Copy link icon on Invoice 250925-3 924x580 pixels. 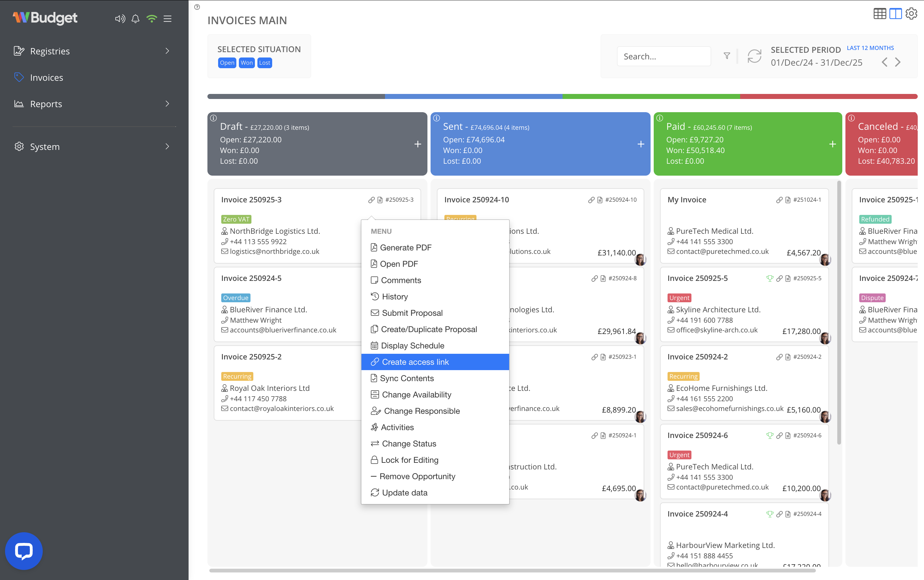[371, 200]
